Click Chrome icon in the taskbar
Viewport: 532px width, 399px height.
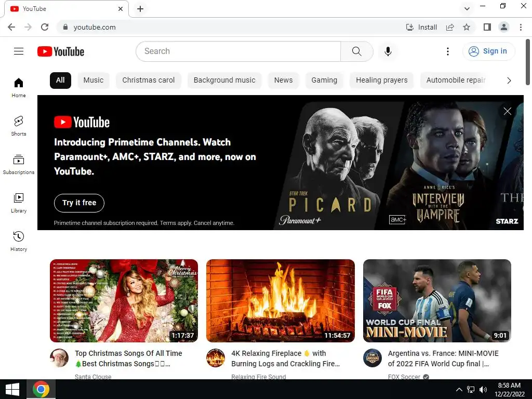[x=41, y=389]
